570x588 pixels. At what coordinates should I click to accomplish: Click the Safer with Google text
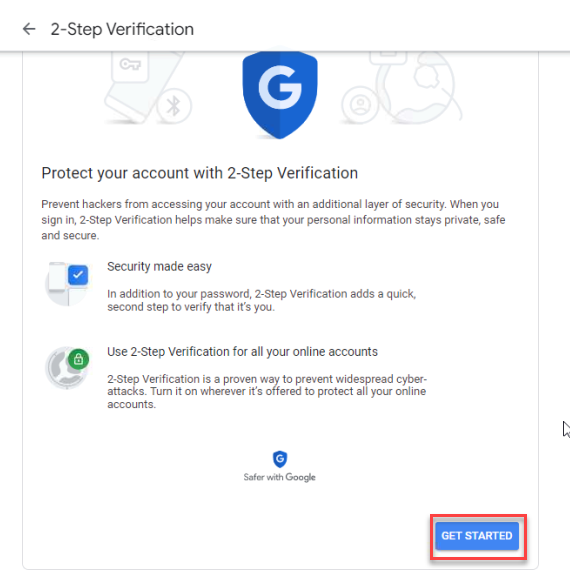(279, 477)
